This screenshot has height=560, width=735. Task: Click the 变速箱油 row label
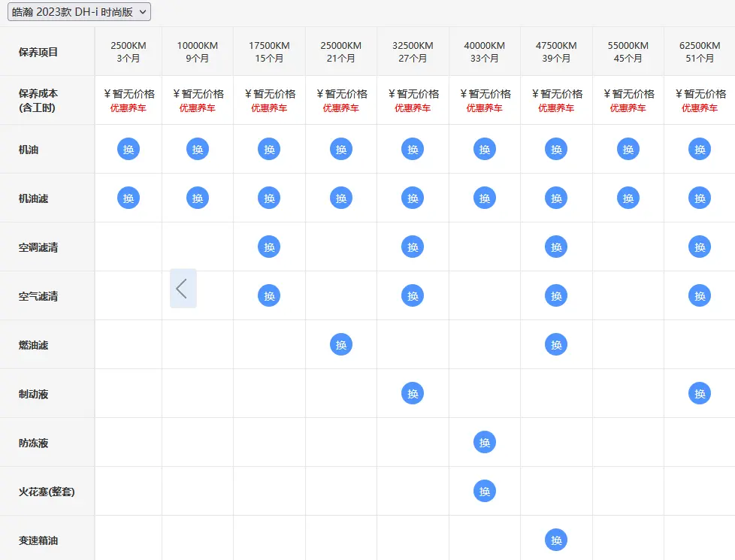[38, 540]
